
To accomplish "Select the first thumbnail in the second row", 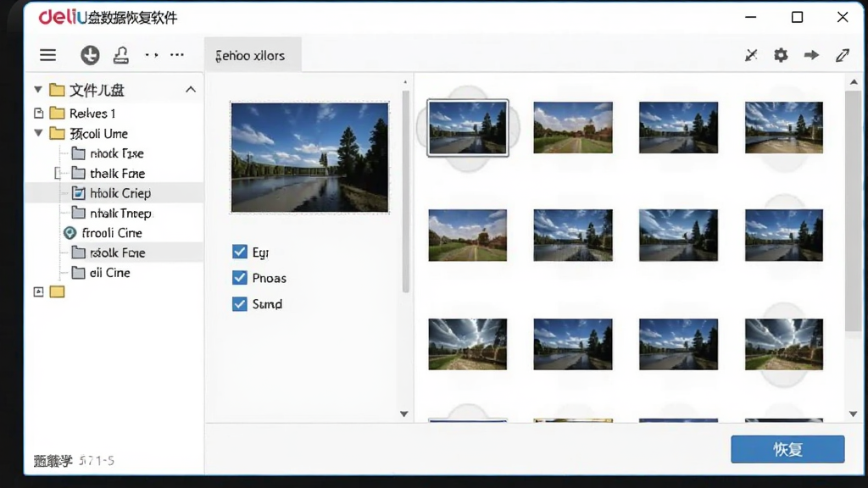I will click(x=468, y=236).
